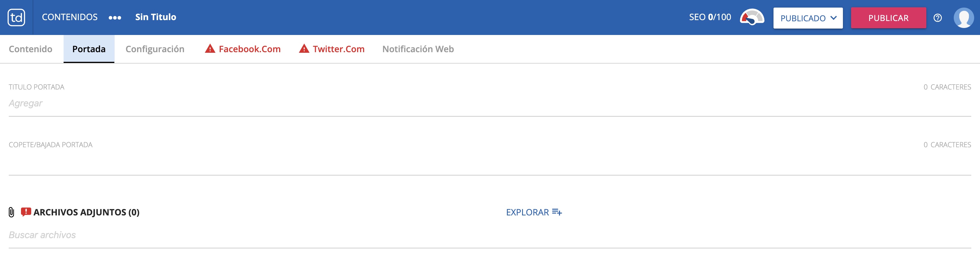Open the three-dots breadcrumb menu
Viewport: 980px width, 274px height.
point(115,18)
